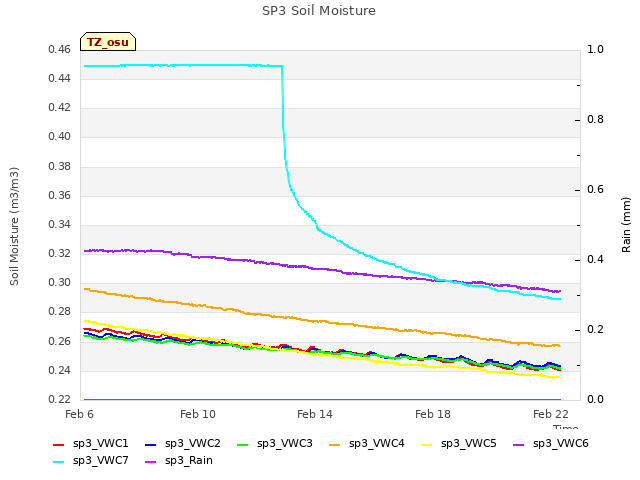Toggle sp3_VWC3 legend entry
This screenshot has height=480, width=640.
(275, 444)
